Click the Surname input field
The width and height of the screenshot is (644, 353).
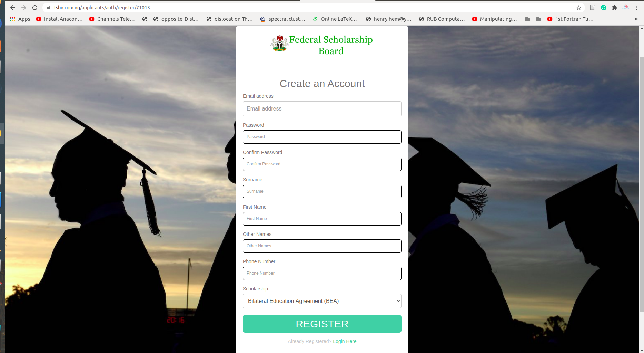322,191
